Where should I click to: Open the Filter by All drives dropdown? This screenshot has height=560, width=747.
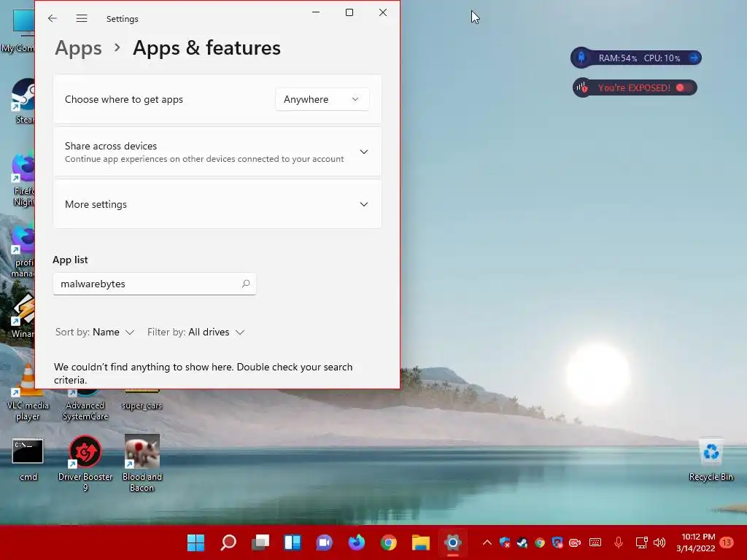click(196, 332)
